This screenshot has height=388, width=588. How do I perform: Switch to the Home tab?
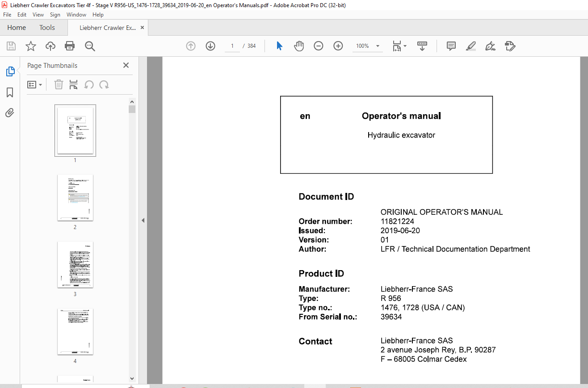pyautogui.click(x=17, y=28)
